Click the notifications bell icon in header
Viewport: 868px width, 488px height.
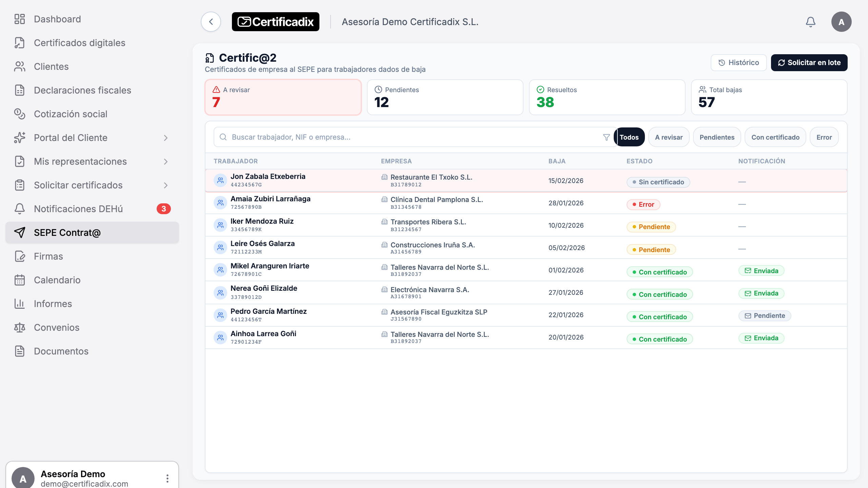[x=810, y=22]
